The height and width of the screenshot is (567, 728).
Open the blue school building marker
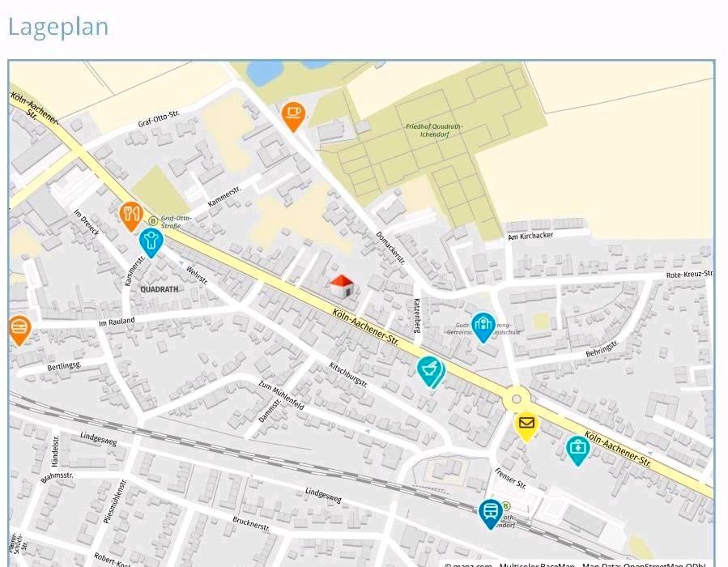(483, 326)
